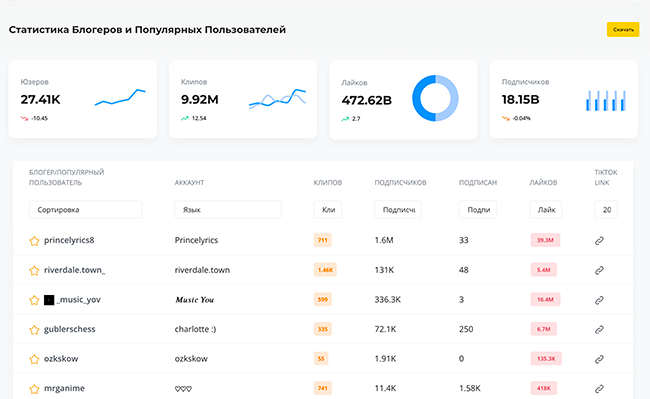
Task: Click the 39.3M likes badge
Action: click(546, 240)
